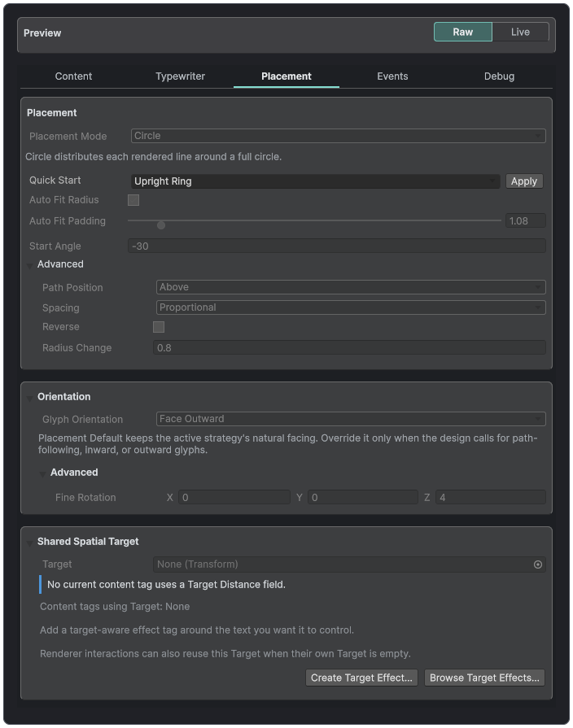Click the Glyph Orientation label

tap(83, 419)
